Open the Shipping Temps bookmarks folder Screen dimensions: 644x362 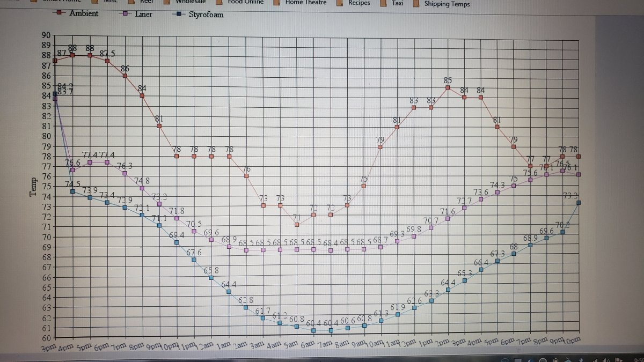[442, 3]
